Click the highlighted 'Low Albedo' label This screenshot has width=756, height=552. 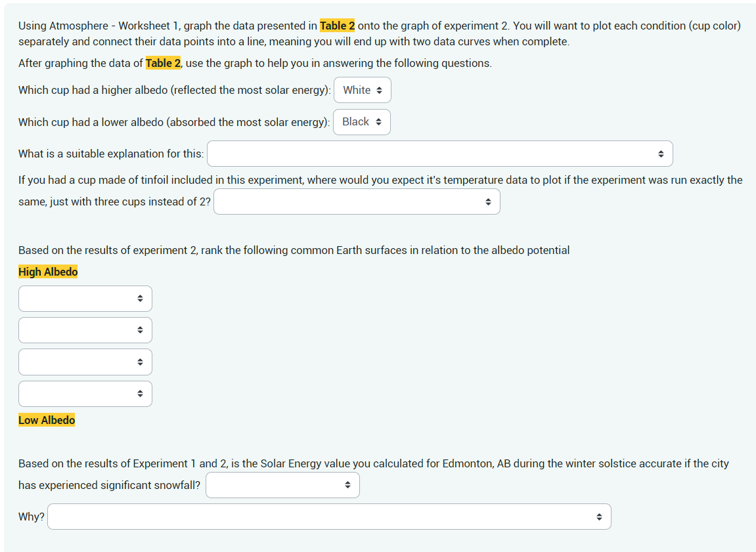(x=47, y=419)
